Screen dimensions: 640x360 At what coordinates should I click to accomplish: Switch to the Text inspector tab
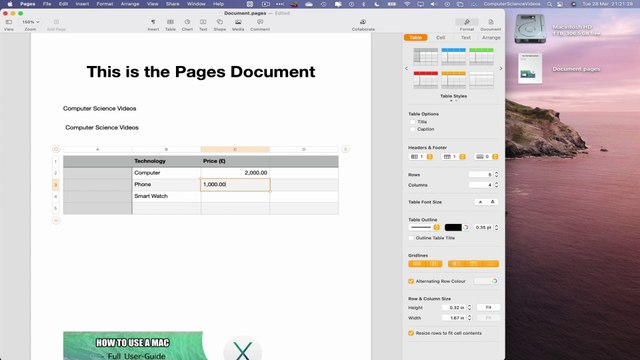tap(466, 38)
